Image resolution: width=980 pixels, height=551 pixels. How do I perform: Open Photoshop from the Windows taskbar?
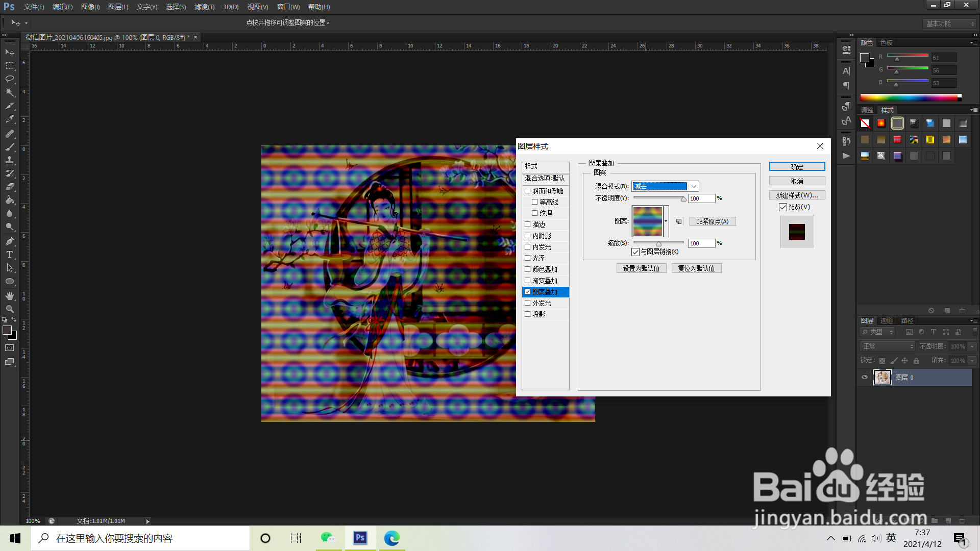(x=360, y=538)
